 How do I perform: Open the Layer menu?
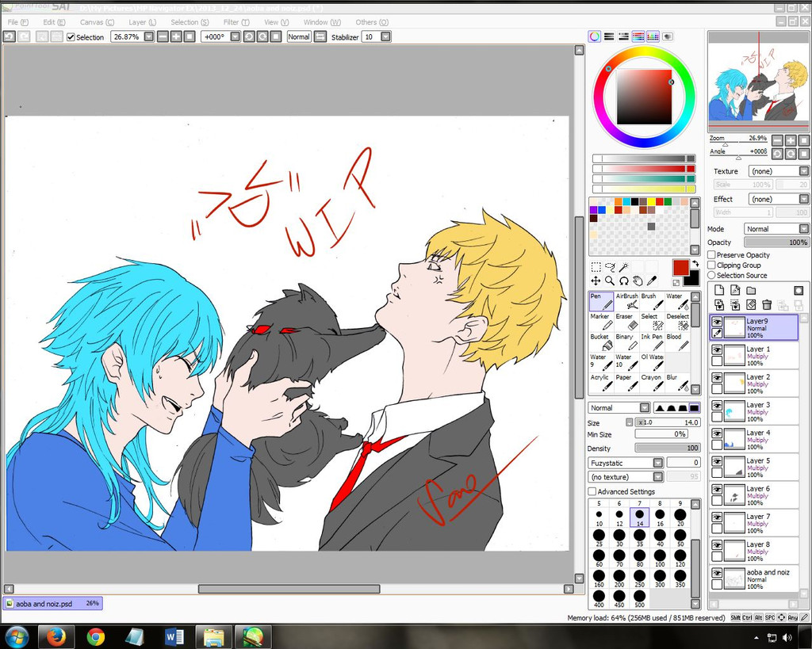click(x=143, y=22)
